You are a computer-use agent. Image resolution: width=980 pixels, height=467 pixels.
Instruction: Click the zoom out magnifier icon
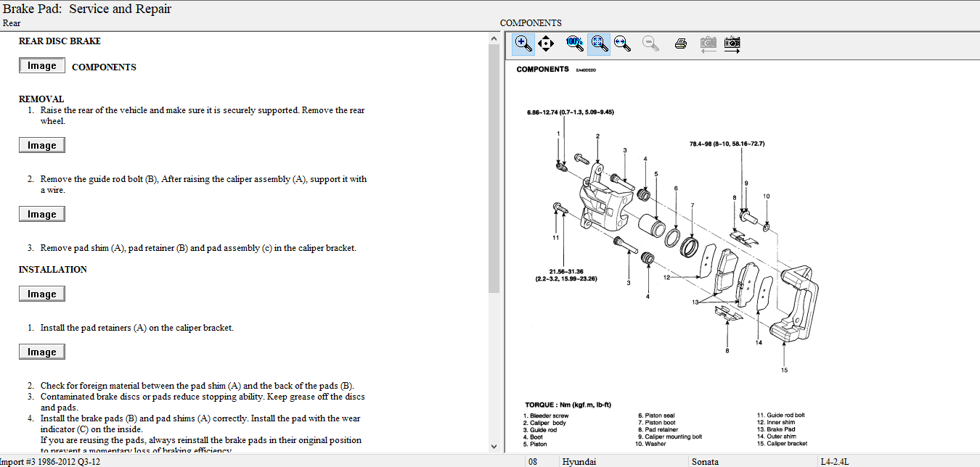[650, 44]
